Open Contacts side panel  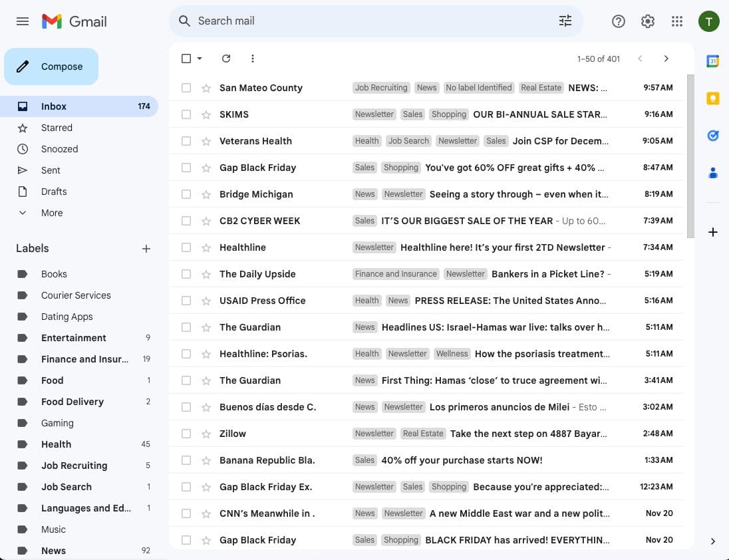pyautogui.click(x=712, y=173)
